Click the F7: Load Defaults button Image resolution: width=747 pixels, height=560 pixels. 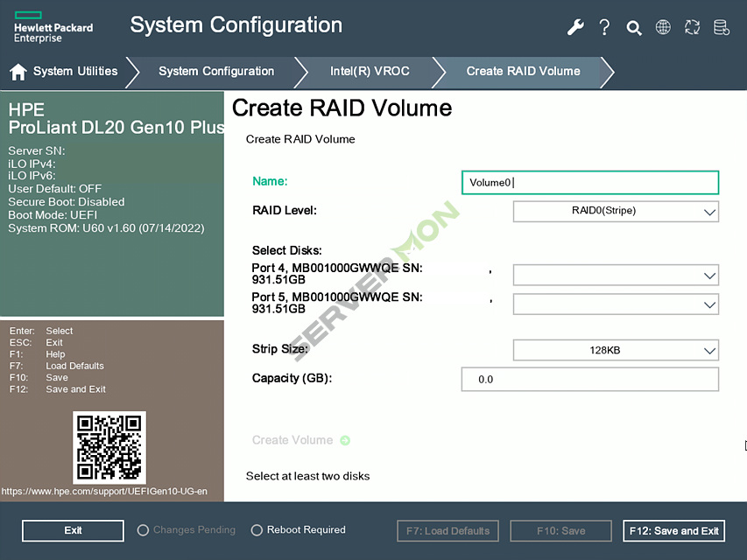(x=447, y=531)
